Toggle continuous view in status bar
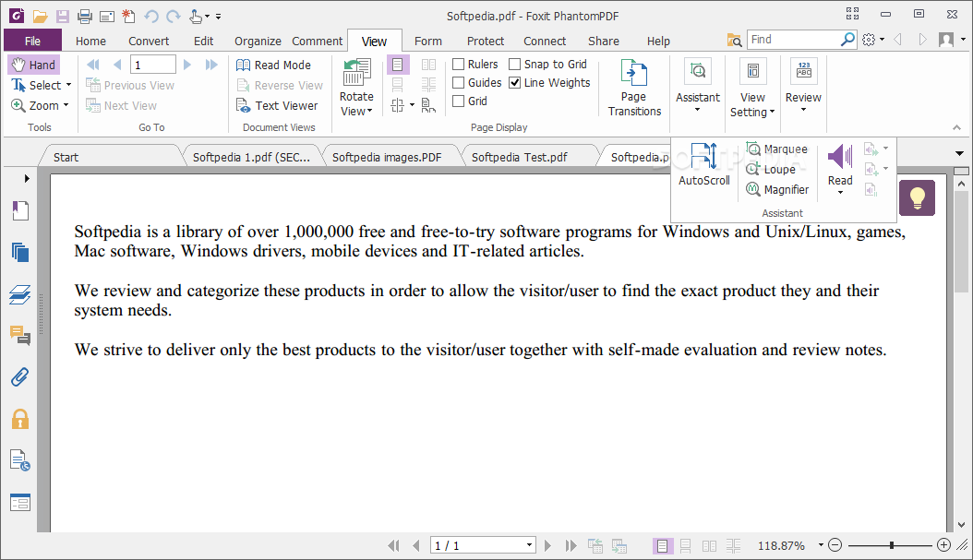 (x=686, y=546)
